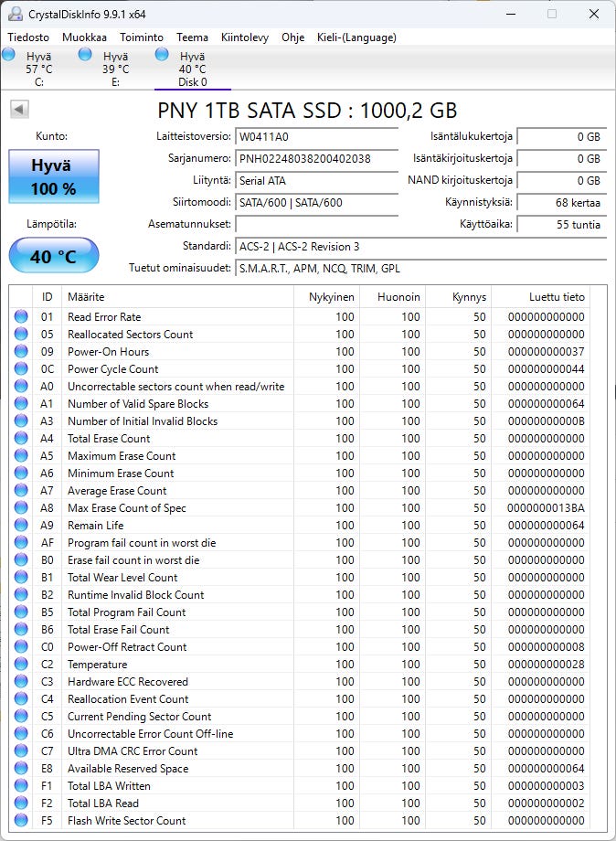Click the NAND kirjoituskertoja value field
This screenshot has height=841, width=616.
click(x=562, y=181)
